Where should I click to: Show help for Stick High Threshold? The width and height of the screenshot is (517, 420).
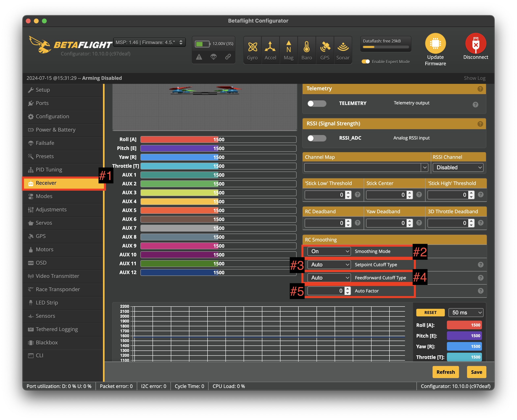pos(481,194)
